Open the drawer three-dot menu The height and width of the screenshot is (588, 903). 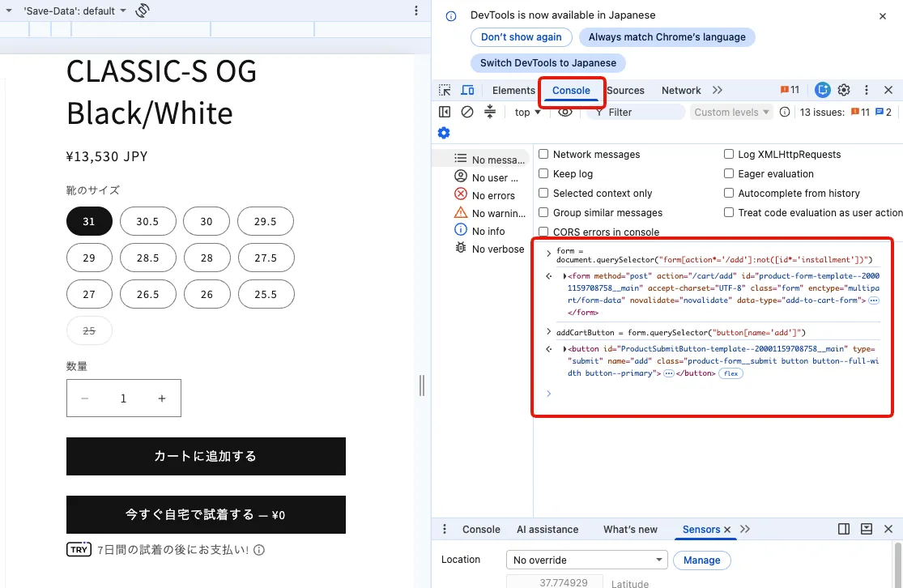pyautogui.click(x=444, y=529)
